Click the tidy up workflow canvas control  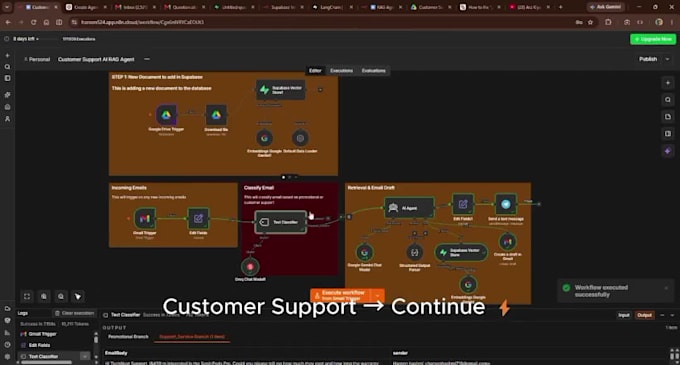pos(78,296)
